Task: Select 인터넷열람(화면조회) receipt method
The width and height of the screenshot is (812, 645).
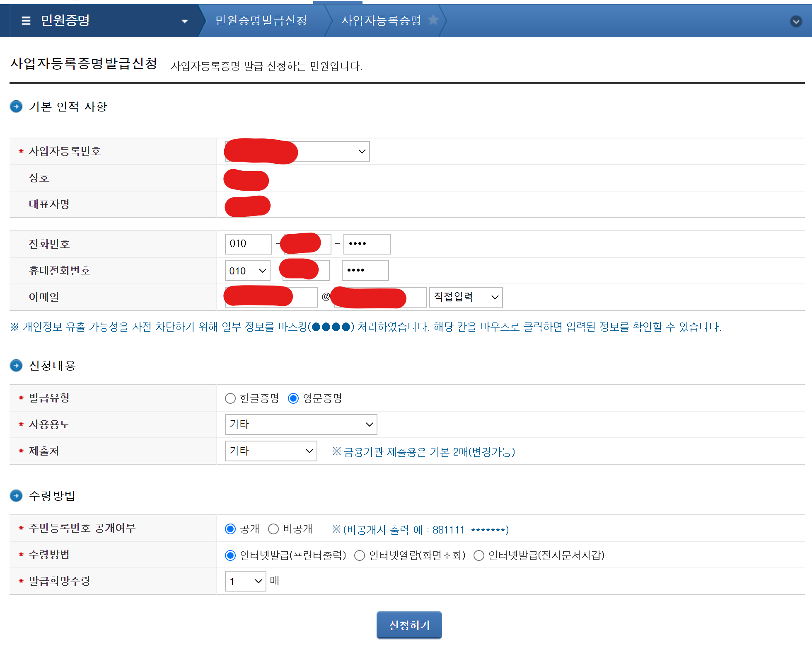Action: pos(360,555)
